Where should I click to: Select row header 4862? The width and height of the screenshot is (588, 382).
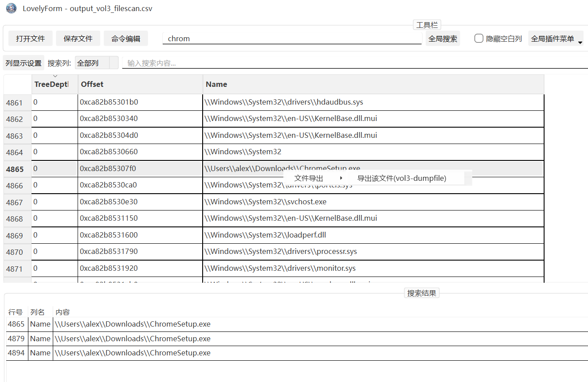tap(17, 119)
